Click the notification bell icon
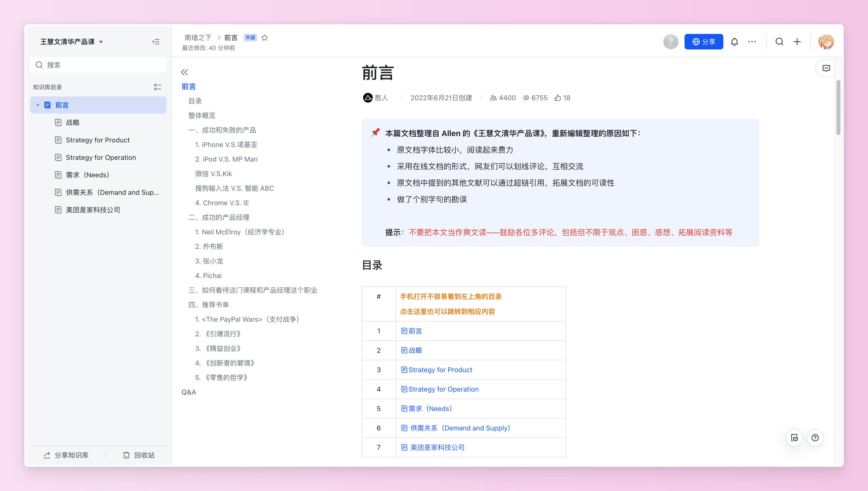 734,42
